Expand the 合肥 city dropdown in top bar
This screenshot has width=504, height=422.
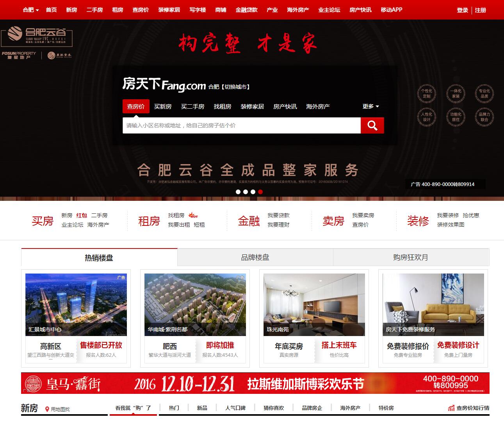tap(31, 10)
